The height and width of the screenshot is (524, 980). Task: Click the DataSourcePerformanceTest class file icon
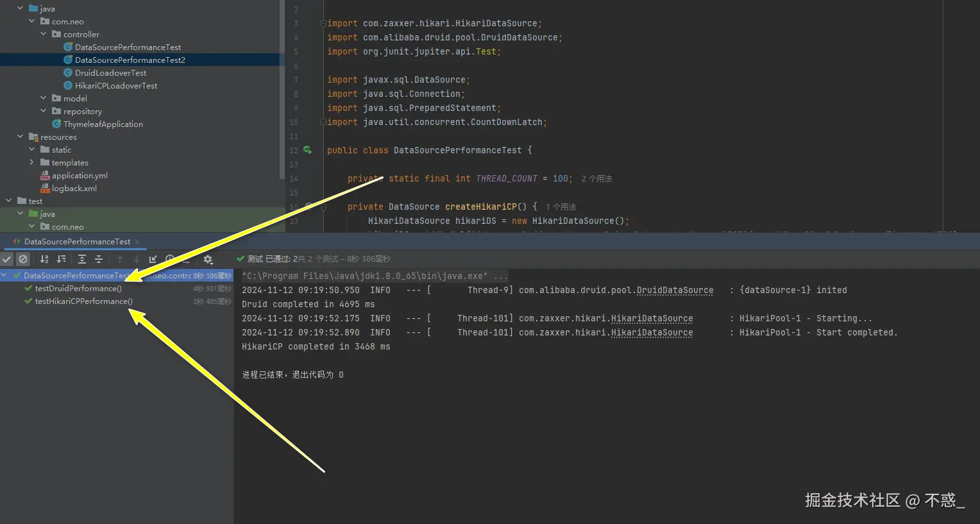click(68, 47)
